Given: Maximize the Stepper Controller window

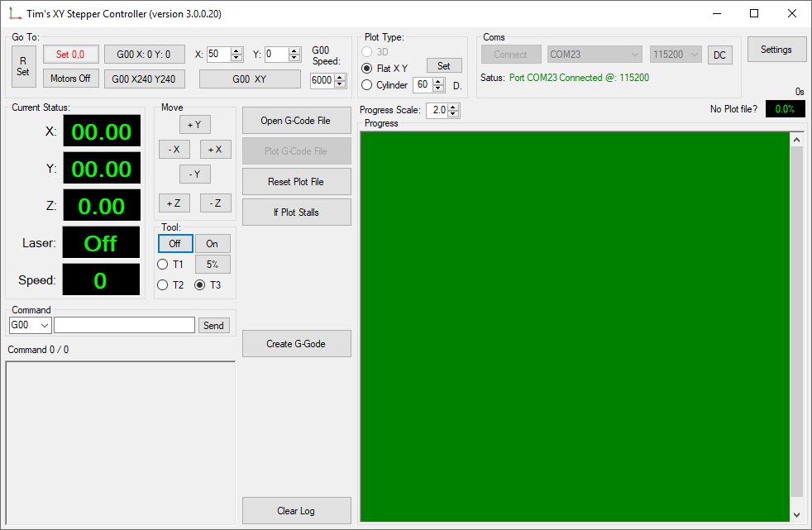Looking at the screenshot, I should (x=754, y=13).
